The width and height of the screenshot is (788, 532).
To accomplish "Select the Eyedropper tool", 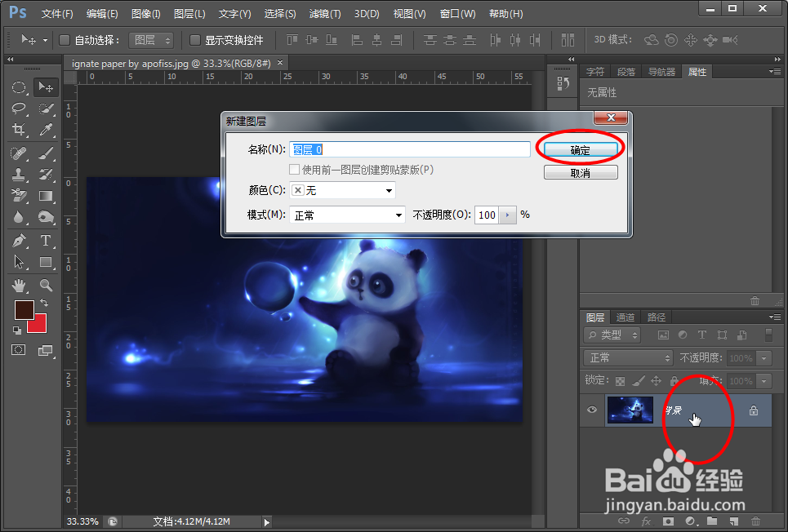I will 46,130.
